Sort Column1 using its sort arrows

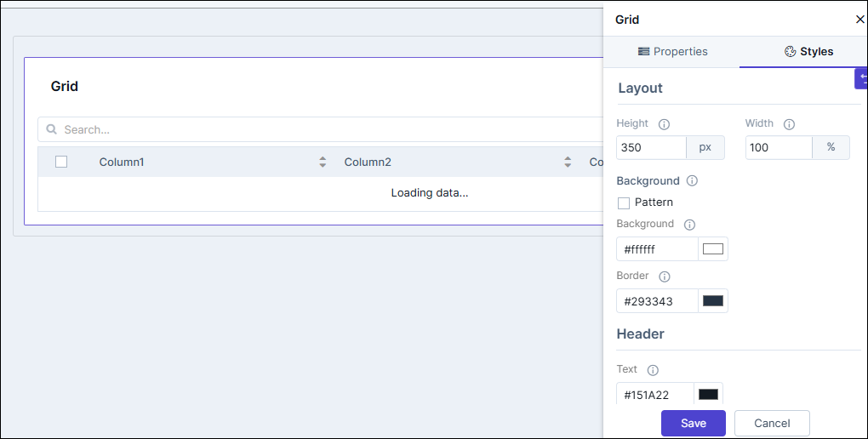pyautogui.click(x=323, y=162)
